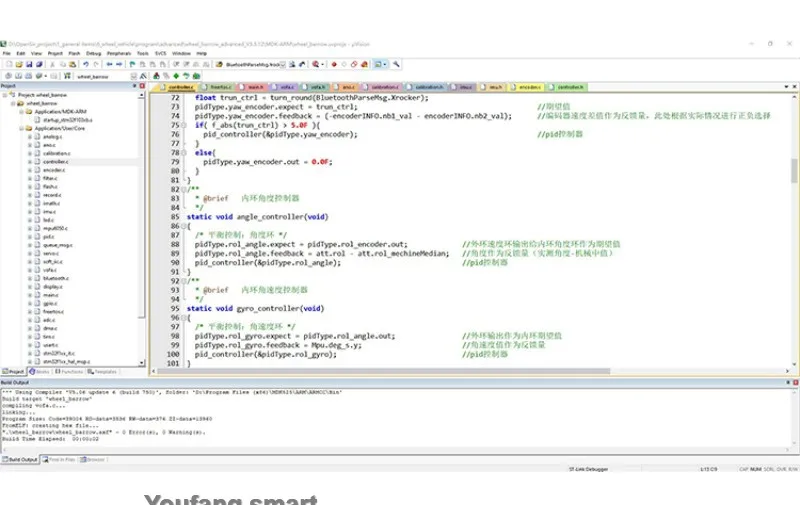The height and width of the screenshot is (505, 800).
Task: Expand the main.c tree node
Action: tap(30, 295)
